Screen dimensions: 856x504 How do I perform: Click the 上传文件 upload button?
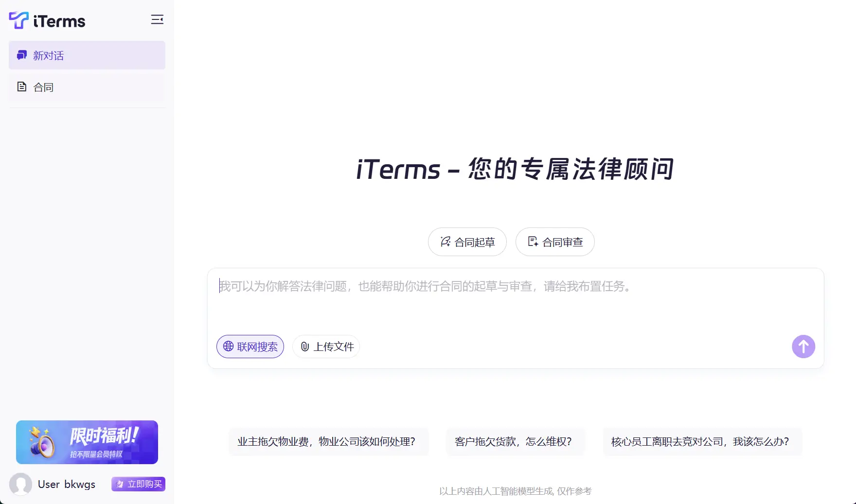click(x=326, y=347)
